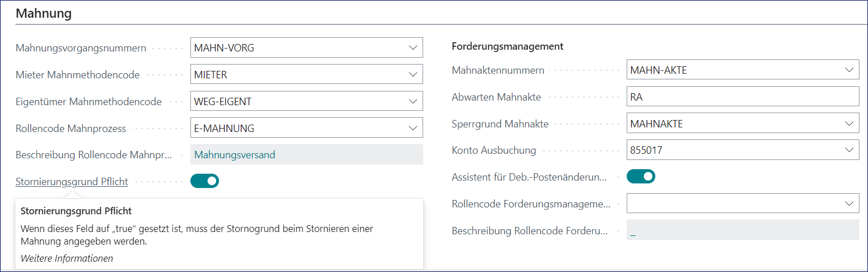Expand the Rollencode Forderungsmanagement dropdown
Image resolution: width=868 pixels, height=272 pixels.
(849, 203)
